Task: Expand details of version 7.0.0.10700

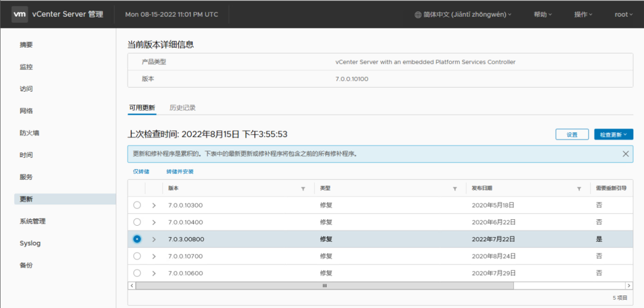Action: tap(154, 256)
